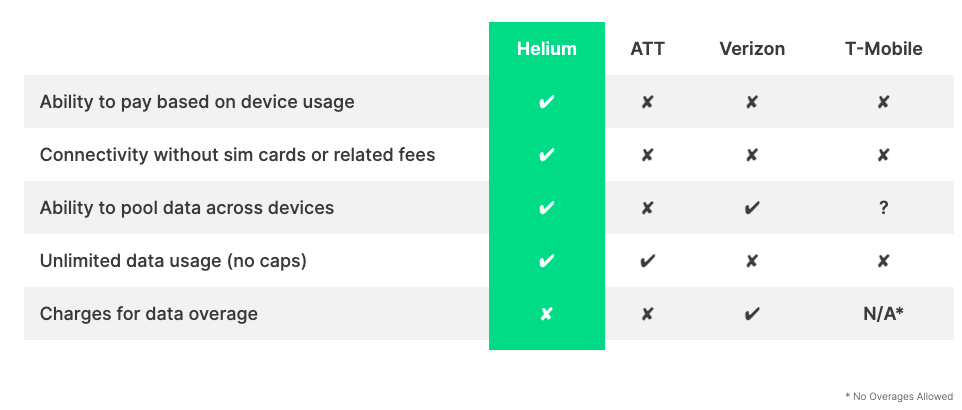Image resolution: width=962 pixels, height=410 pixels.
Task: Click Helium checkmark for sim-free connectivity
Action: (x=546, y=155)
